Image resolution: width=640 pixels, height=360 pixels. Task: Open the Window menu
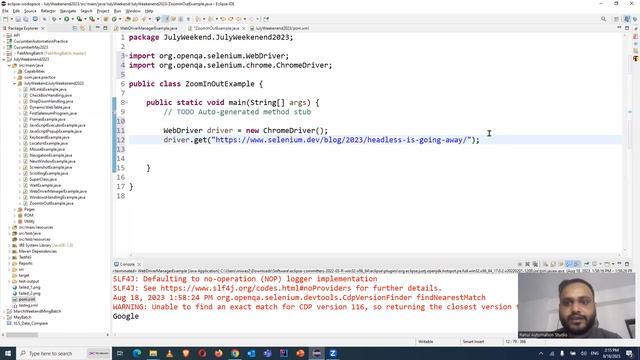[x=133, y=11]
